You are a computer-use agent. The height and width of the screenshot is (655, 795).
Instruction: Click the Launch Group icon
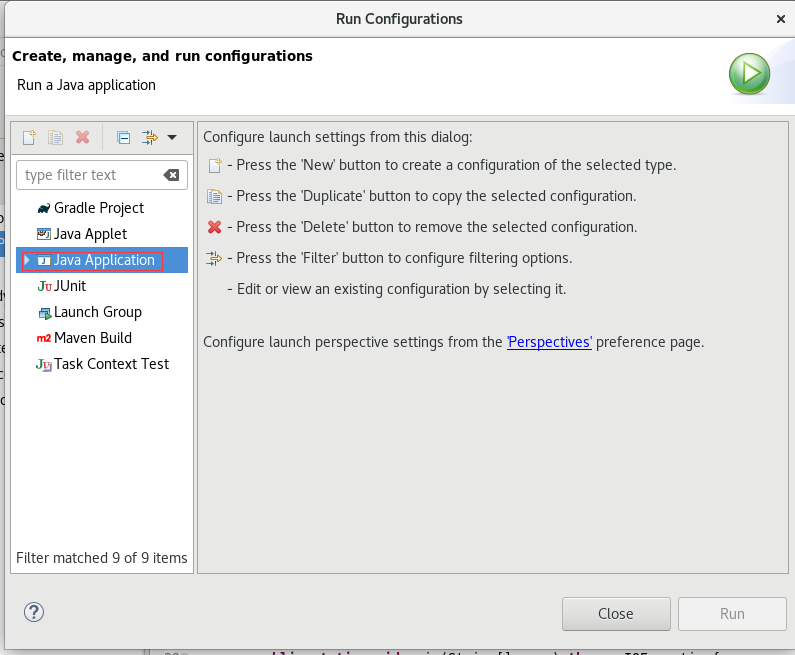(x=45, y=313)
